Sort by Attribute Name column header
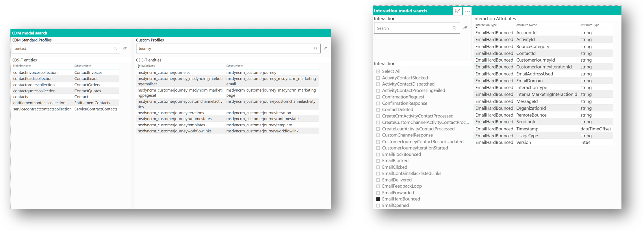Viewport: 644px width, 231px height. [526, 25]
